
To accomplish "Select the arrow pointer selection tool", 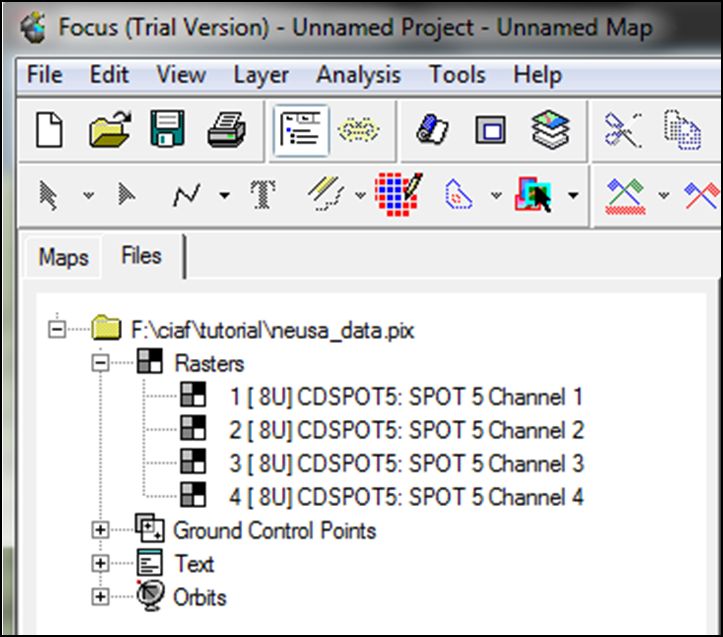I will [48, 196].
